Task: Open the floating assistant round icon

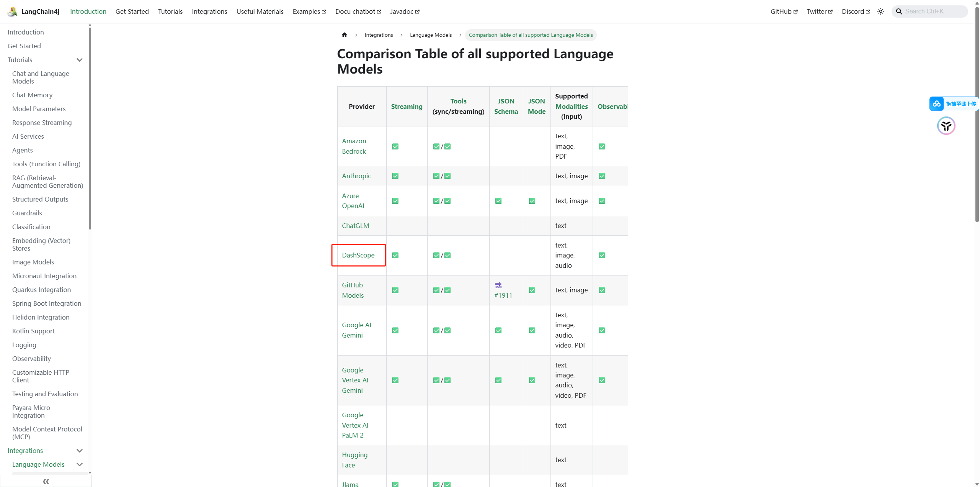Action: click(x=946, y=126)
